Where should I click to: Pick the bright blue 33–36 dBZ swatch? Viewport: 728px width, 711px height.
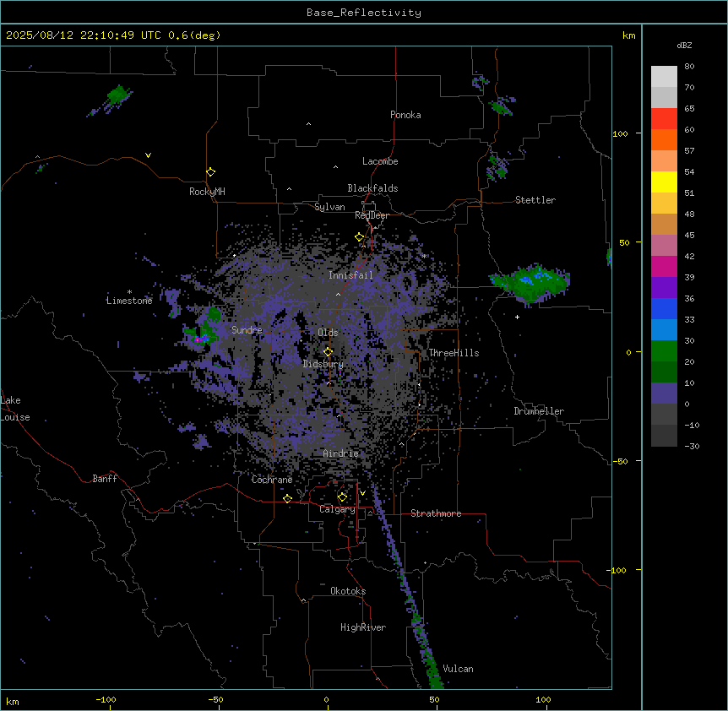tap(664, 308)
